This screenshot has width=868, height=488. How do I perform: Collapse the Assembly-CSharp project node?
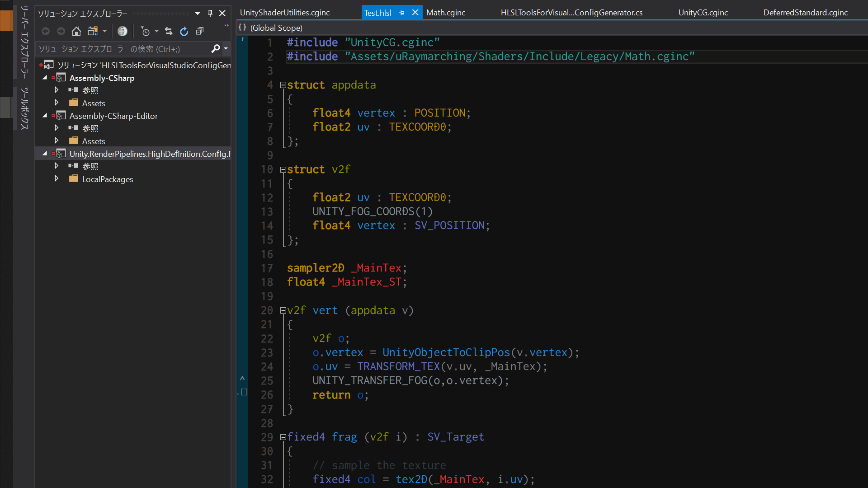click(x=45, y=78)
